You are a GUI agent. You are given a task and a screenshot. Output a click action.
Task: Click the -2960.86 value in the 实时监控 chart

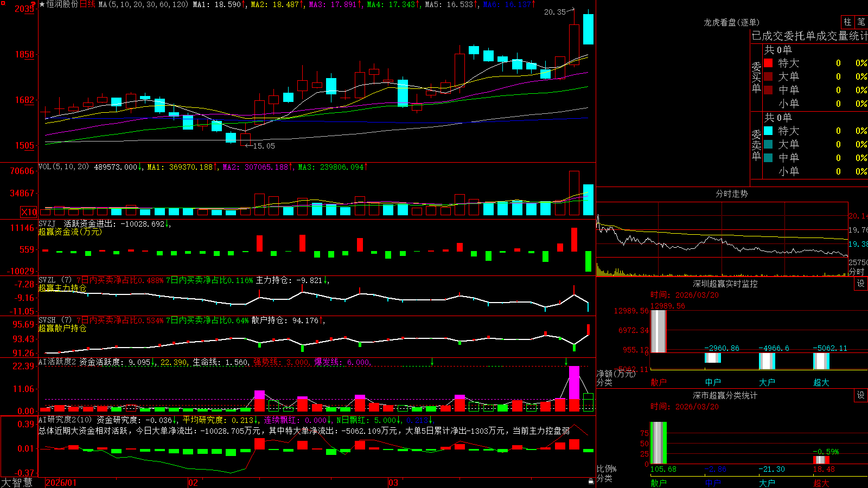tap(722, 348)
